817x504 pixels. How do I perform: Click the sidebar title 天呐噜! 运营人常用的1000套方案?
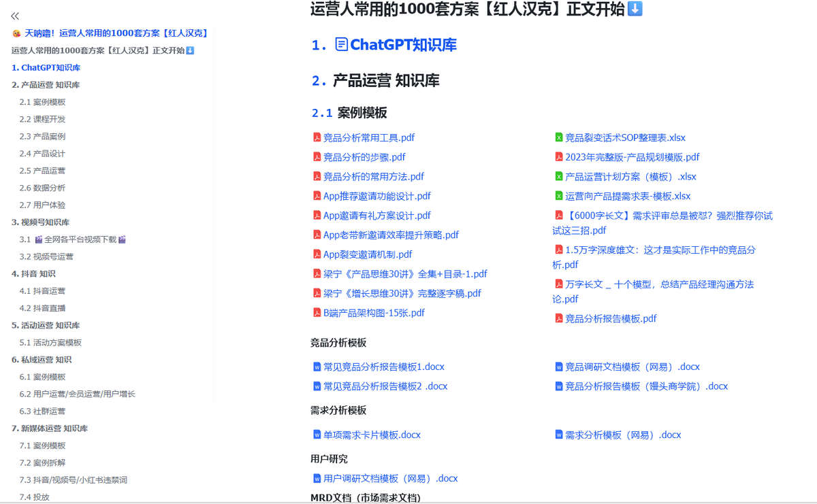pyautogui.click(x=116, y=33)
